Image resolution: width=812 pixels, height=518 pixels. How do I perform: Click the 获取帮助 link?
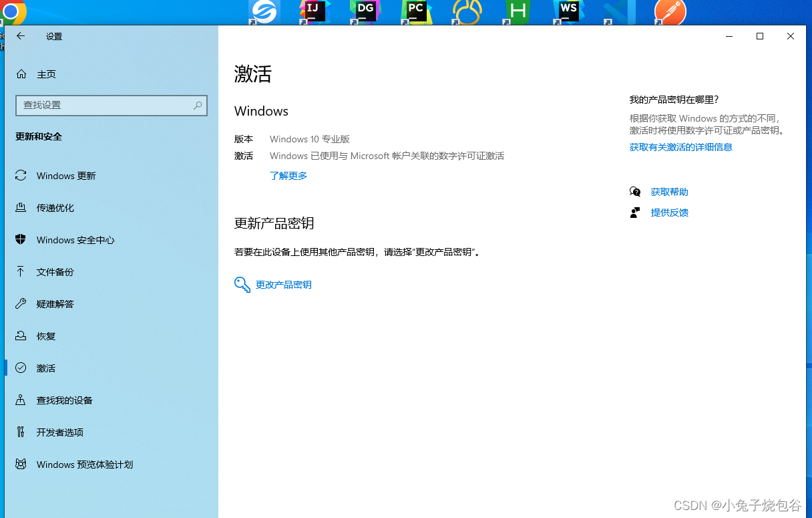pos(670,192)
